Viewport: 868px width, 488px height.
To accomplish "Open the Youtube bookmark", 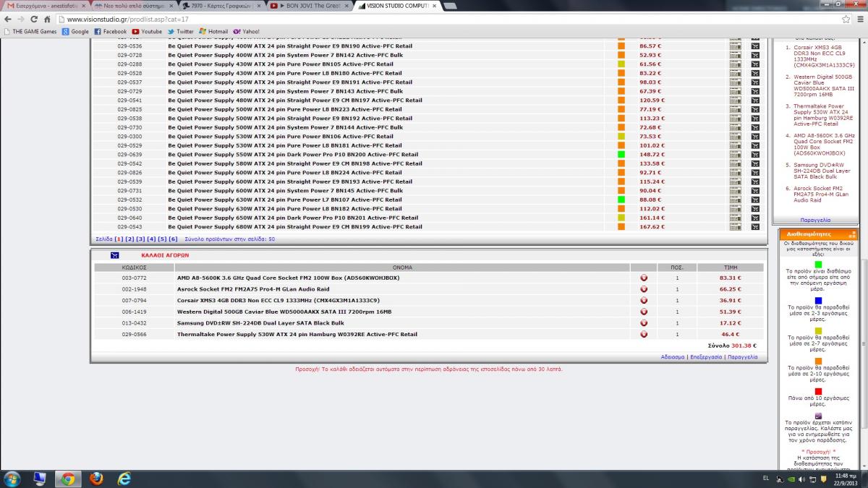I will pos(148,32).
